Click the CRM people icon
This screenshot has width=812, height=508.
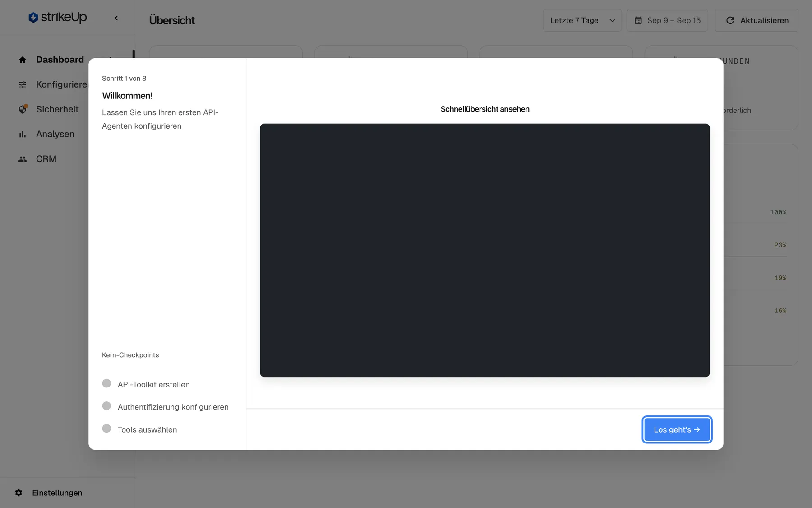[23, 159]
